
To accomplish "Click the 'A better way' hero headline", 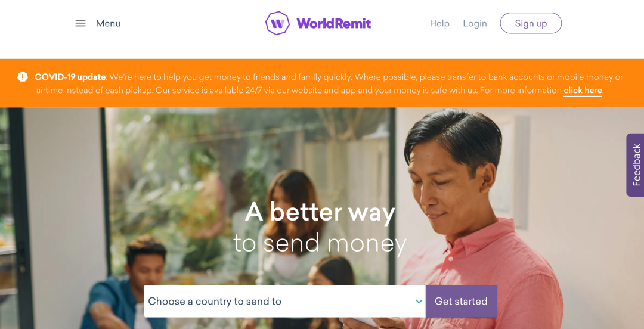I will [x=320, y=213].
